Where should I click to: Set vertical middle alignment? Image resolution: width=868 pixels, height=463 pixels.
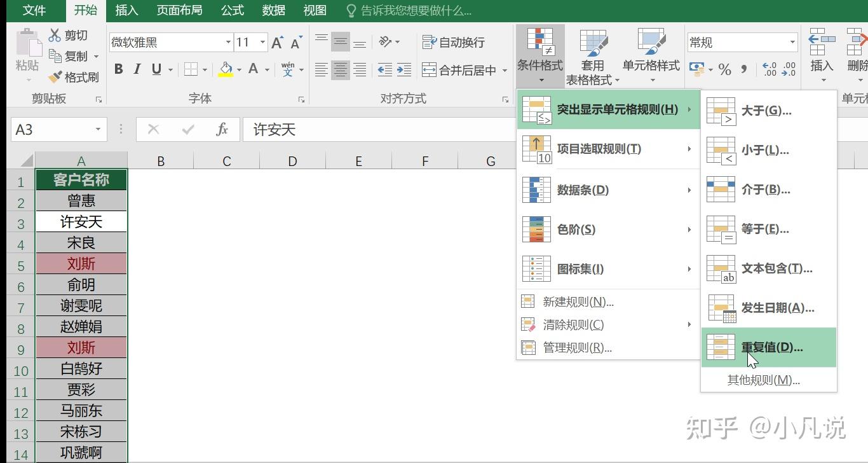click(341, 43)
